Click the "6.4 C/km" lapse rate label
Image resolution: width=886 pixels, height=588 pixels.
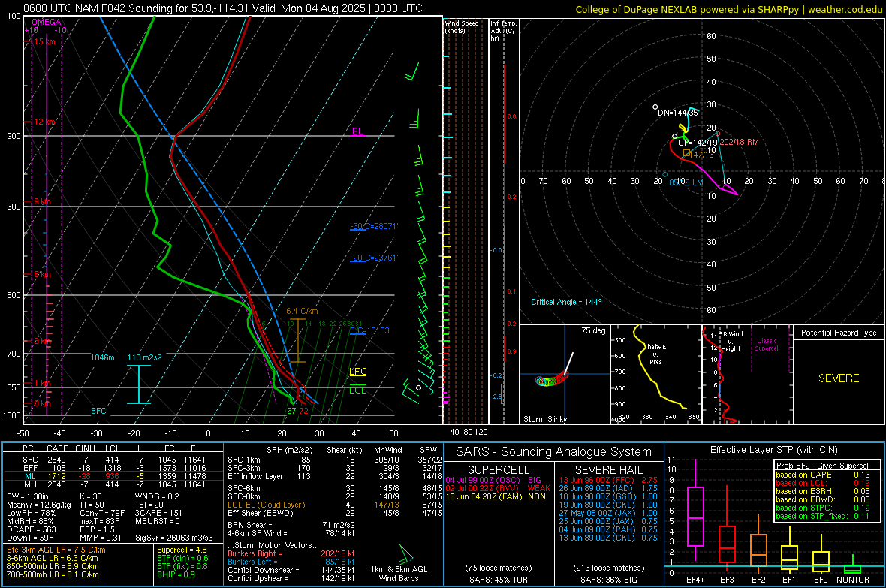[302, 311]
